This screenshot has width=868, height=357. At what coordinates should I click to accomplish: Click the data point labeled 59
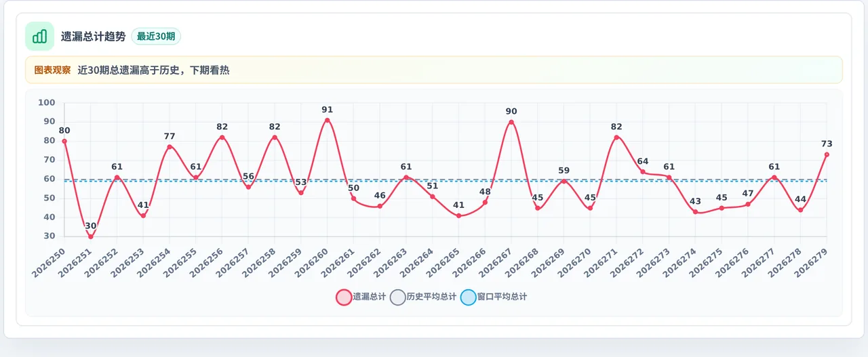click(x=564, y=181)
